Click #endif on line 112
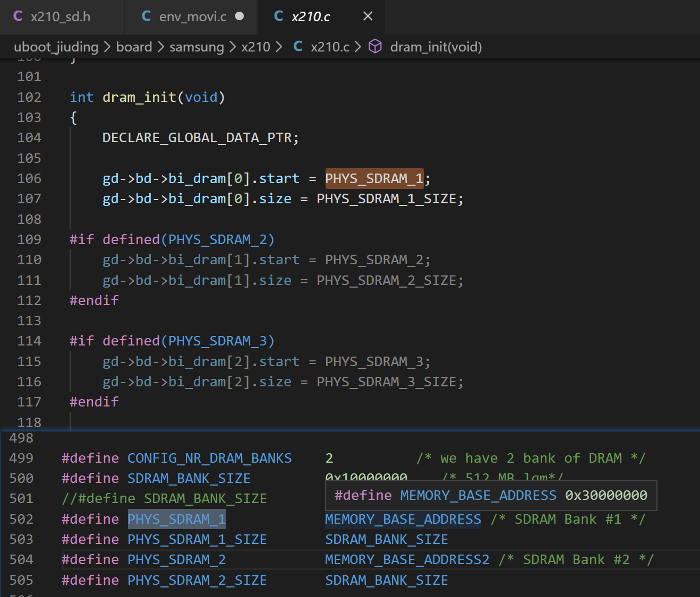This screenshot has height=597, width=700. 94,300
